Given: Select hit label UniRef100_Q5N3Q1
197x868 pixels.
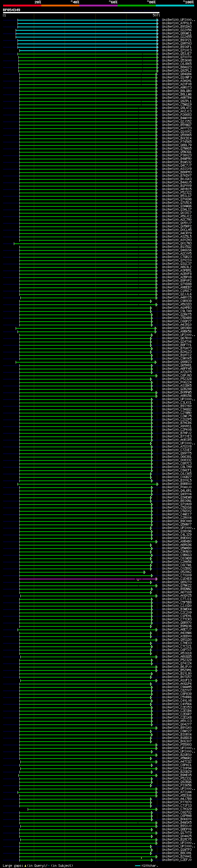Looking at the screenshot, I should click(177, 152).
